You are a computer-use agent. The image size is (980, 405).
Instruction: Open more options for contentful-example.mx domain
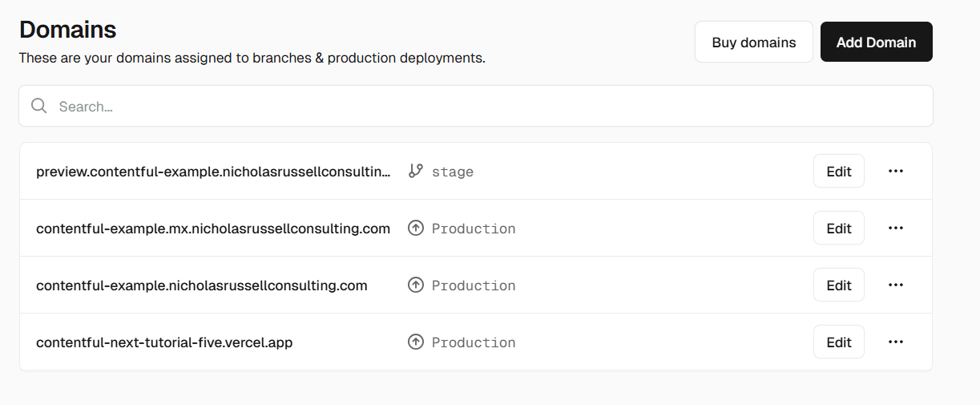pos(896,229)
